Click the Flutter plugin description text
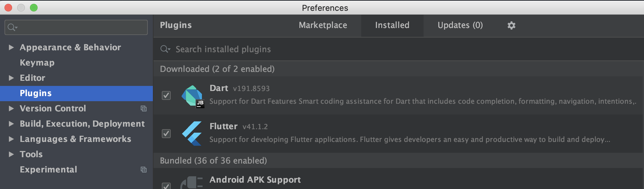The image size is (644, 189). pos(410,139)
